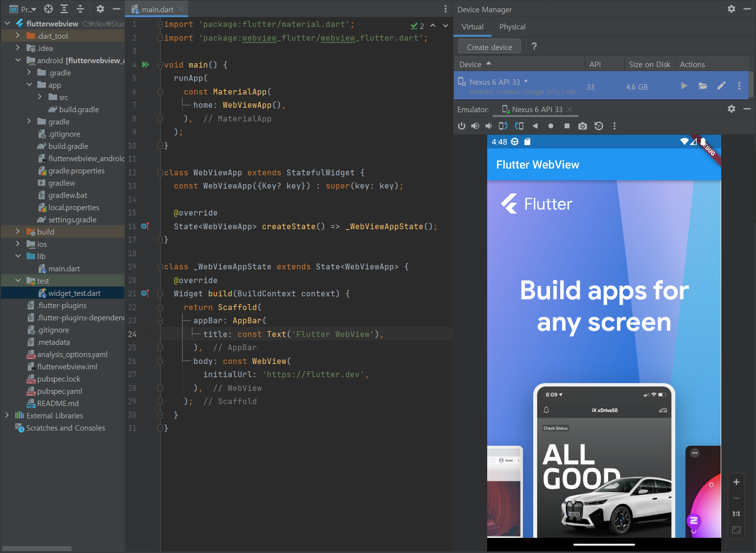Viewport: 756px width, 553px height.
Task: Click emulator Home circle button
Action: tap(551, 126)
